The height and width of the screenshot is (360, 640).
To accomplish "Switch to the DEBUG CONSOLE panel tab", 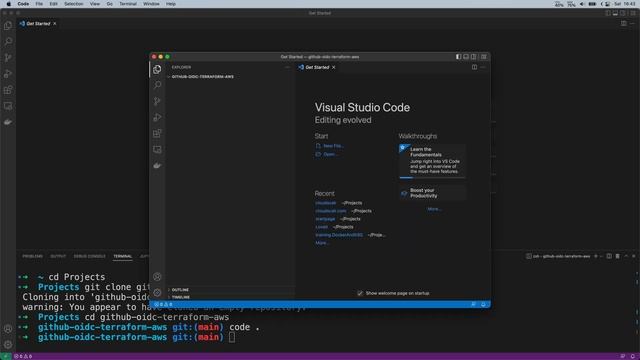I will coord(89,256).
